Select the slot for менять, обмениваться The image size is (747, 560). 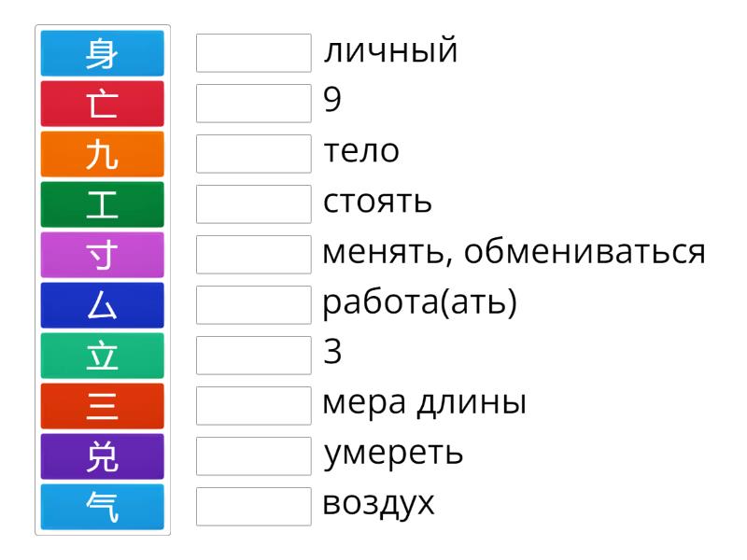point(254,255)
